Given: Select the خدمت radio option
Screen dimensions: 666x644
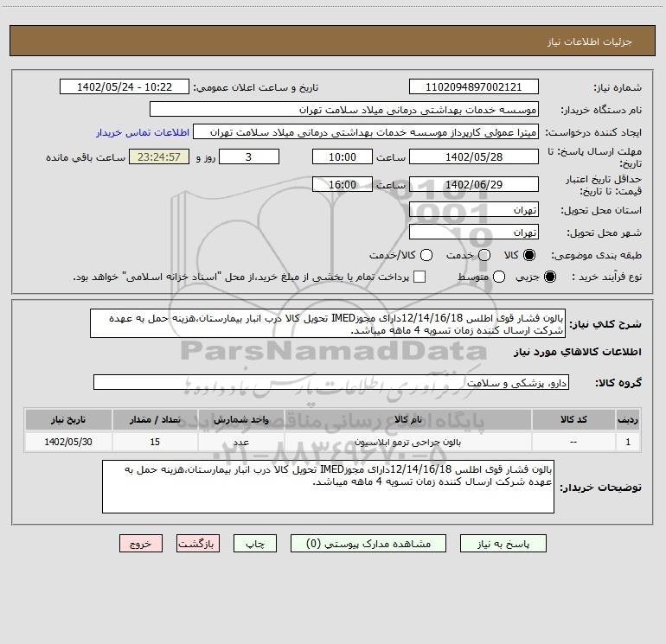Looking at the screenshot, I should [484, 255].
